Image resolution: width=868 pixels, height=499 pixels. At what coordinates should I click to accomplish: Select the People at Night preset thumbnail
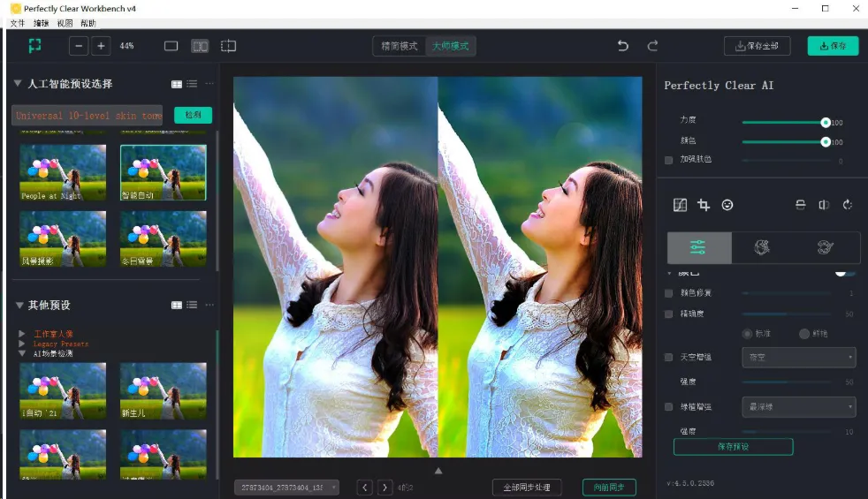pyautogui.click(x=63, y=172)
